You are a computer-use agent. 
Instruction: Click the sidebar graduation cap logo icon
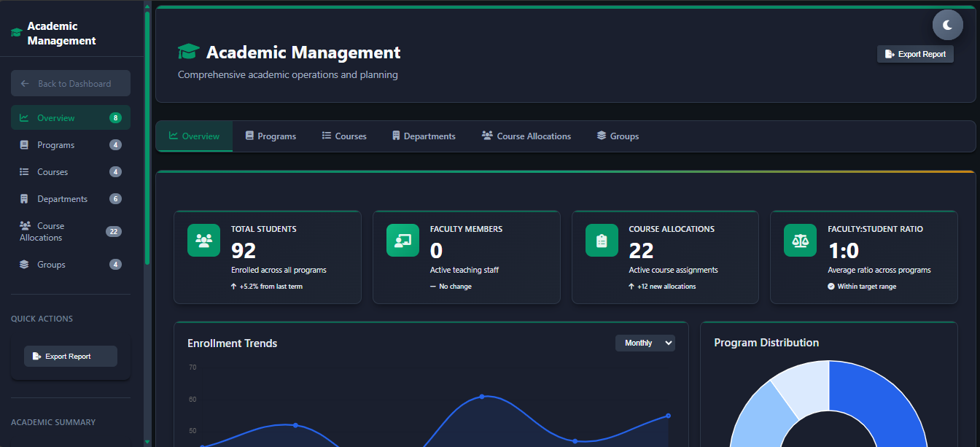(x=16, y=34)
